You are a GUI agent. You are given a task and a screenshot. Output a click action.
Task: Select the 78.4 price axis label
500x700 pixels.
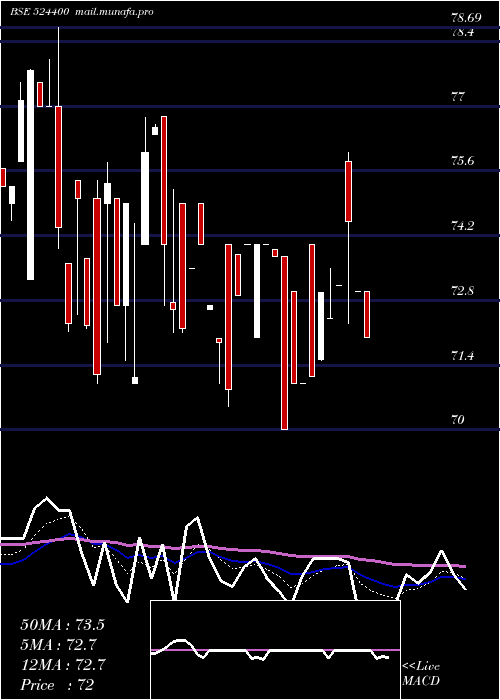(462, 33)
